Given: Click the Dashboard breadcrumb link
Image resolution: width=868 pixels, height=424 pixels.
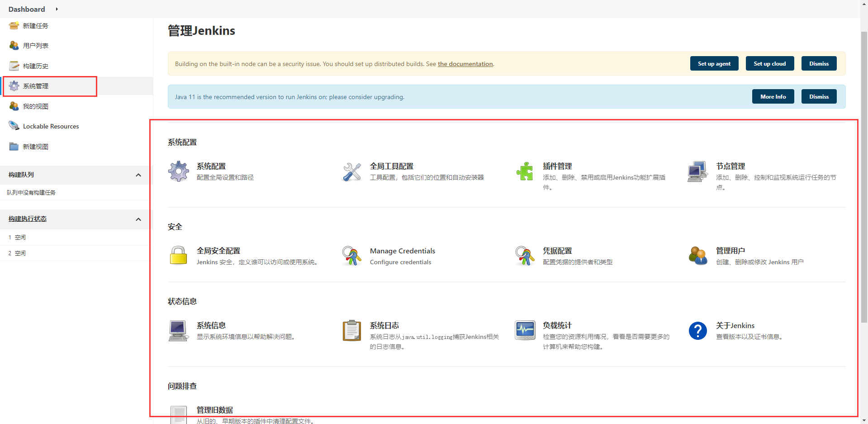Looking at the screenshot, I should click(x=27, y=9).
